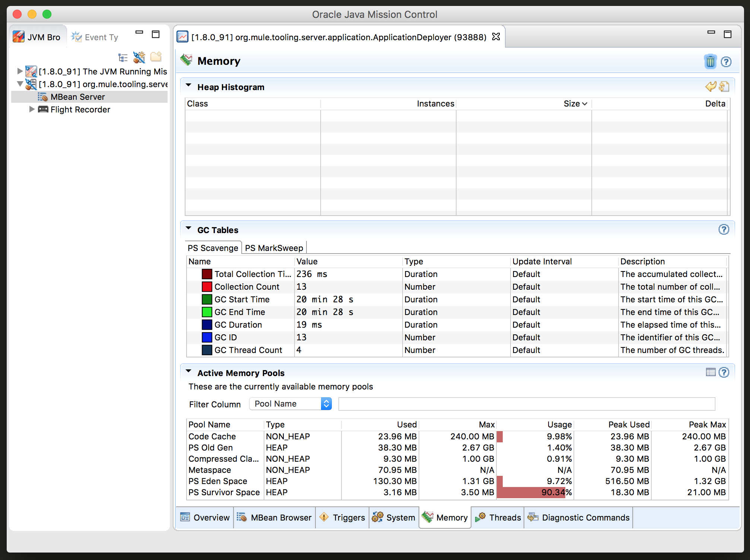This screenshot has width=750, height=560.
Task: Open the Overview tab
Action: click(205, 517)
